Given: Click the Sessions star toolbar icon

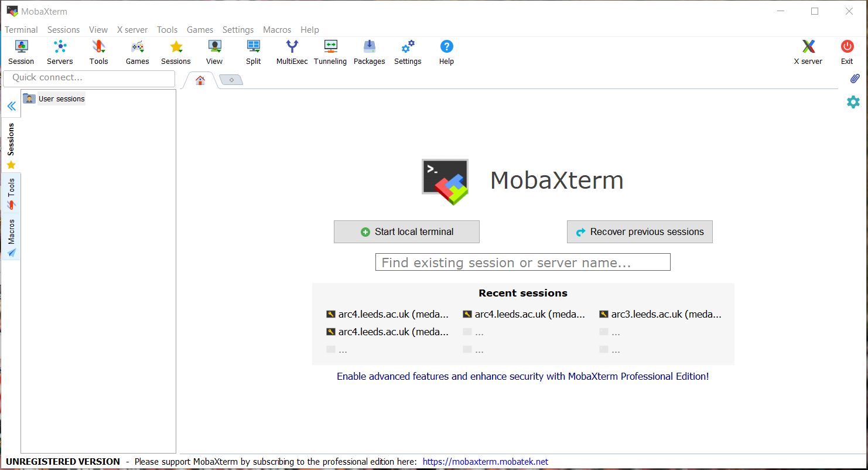Looking at the screenshot, I should point(176,52).
